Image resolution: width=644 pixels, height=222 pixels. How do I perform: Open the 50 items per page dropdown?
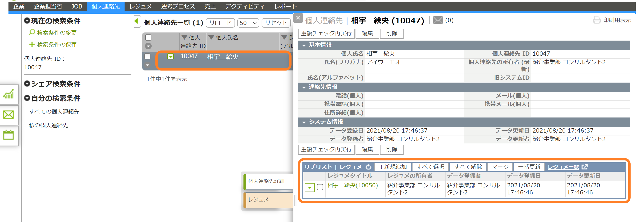pos(248,23)
